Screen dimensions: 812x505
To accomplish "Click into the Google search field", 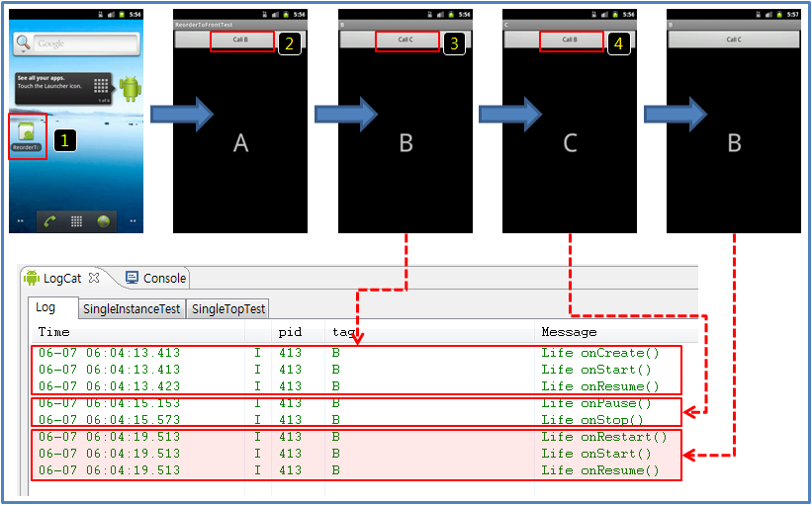I will click(86, 44).
